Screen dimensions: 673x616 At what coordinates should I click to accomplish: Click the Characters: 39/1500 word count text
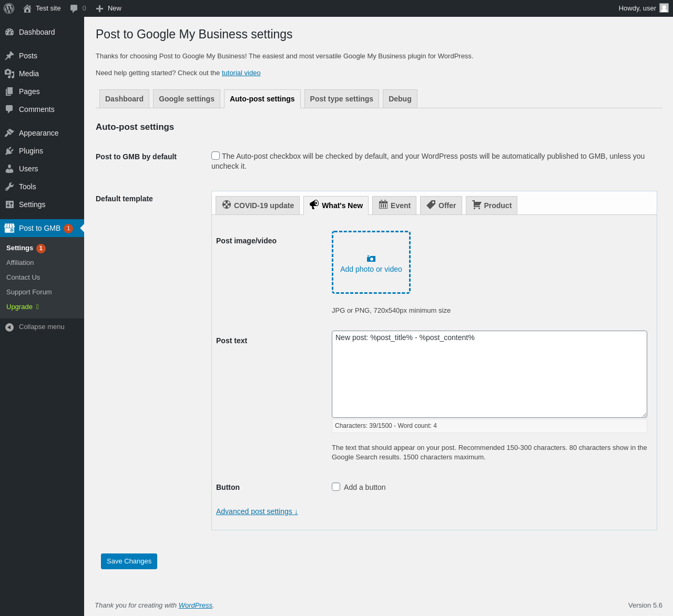[x=386, y=426]
